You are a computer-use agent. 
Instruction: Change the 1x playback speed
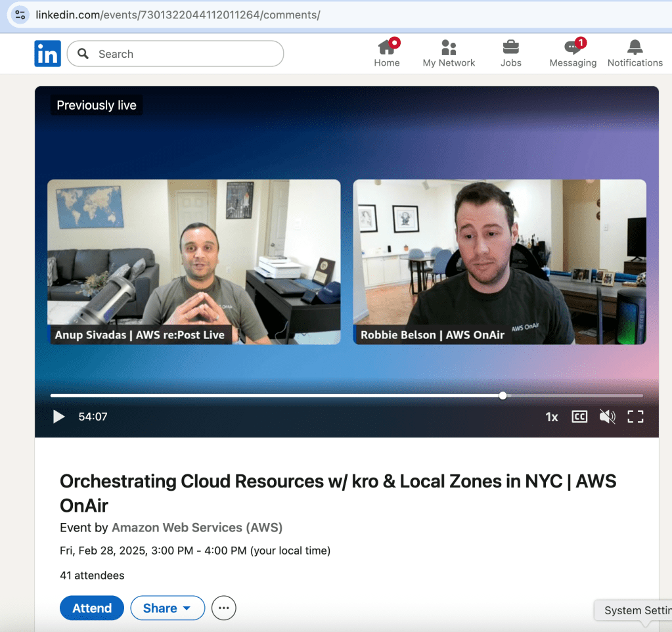(551, 417)
